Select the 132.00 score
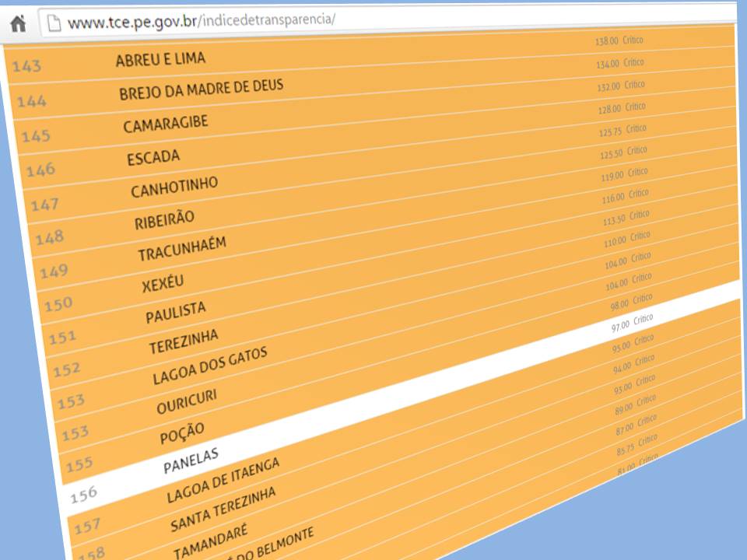 608,86
